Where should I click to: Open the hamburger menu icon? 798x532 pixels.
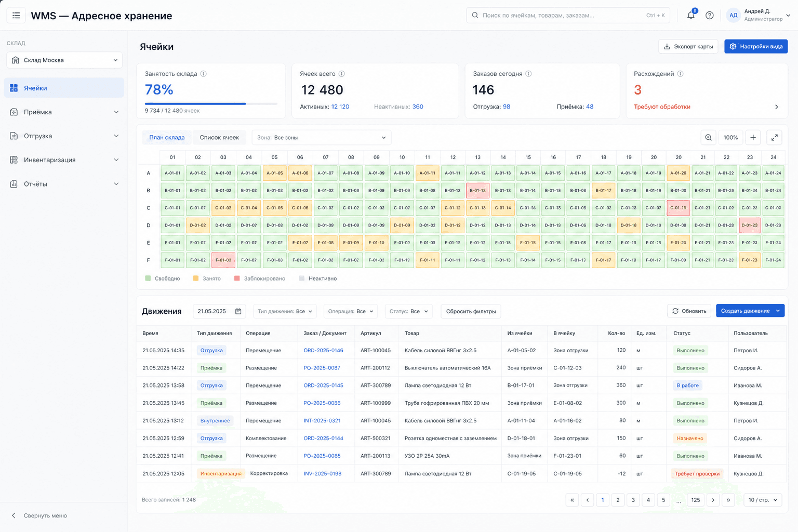[x=16, y=16]
